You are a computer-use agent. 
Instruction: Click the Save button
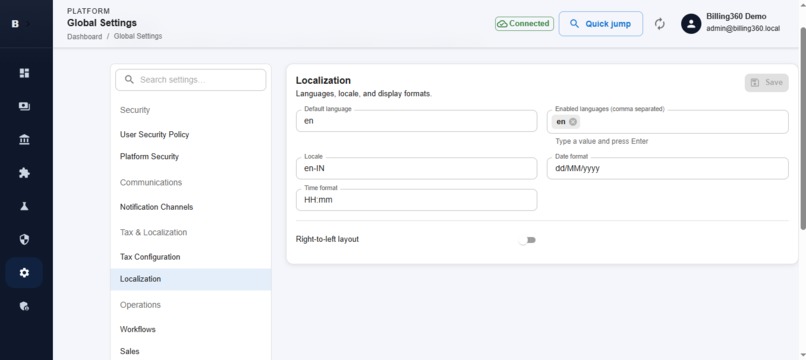pyautogui.click(x=766, y=83)
